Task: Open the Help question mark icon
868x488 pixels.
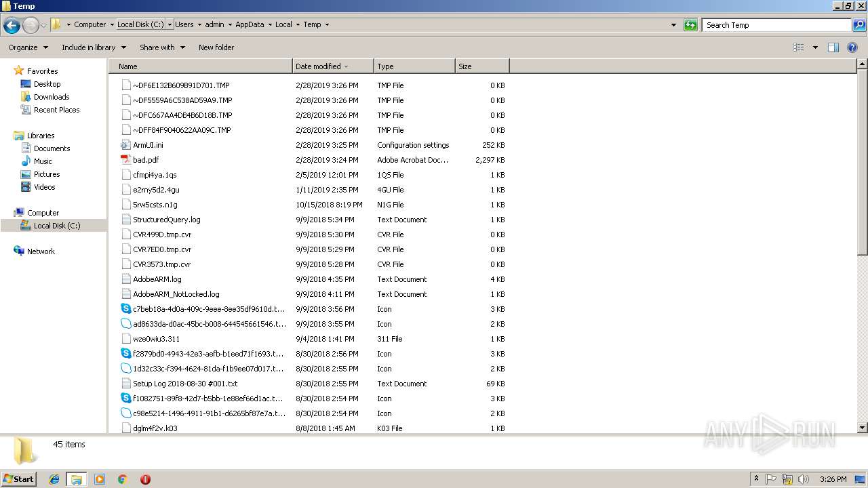Action: (x=852, y=47)
